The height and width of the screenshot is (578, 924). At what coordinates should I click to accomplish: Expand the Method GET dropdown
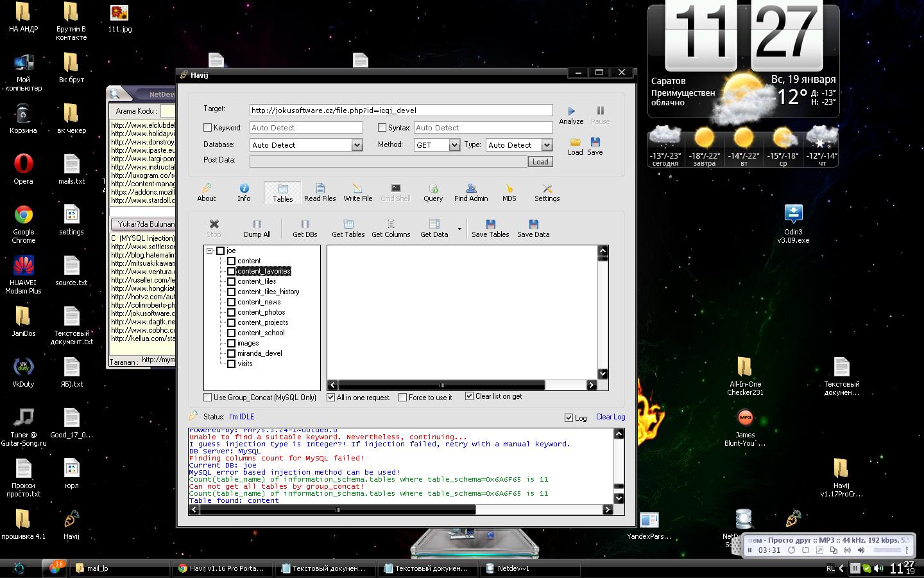(x=454, y=145)
